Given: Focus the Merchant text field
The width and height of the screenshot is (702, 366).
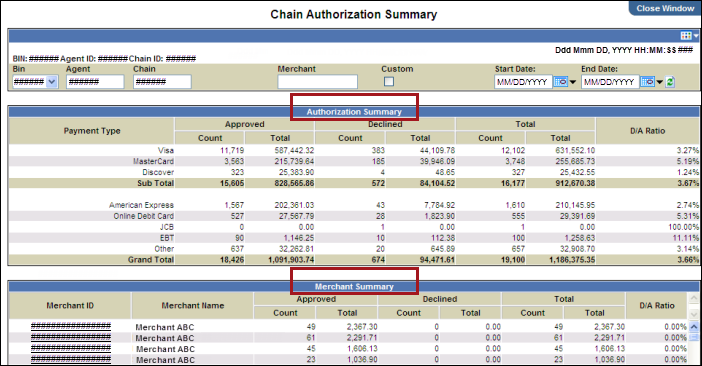Looking at the screenshot, I should click(x=317, y=82).
